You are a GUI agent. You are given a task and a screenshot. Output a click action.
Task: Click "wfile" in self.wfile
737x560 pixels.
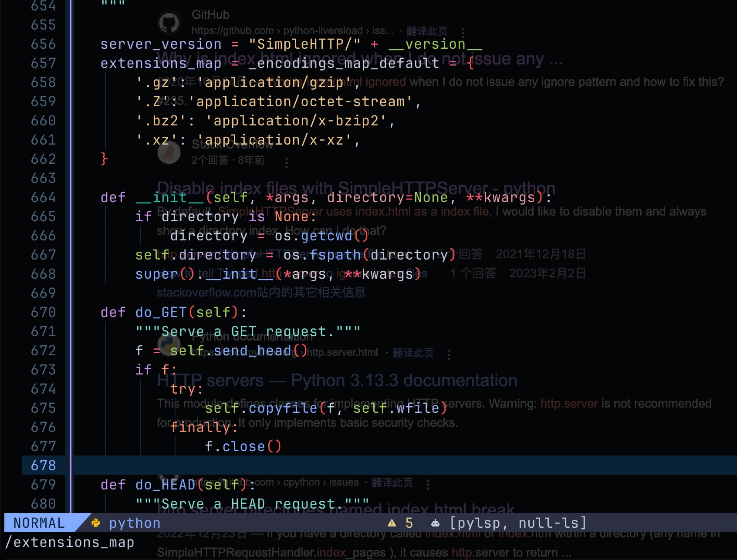(418, 408)
